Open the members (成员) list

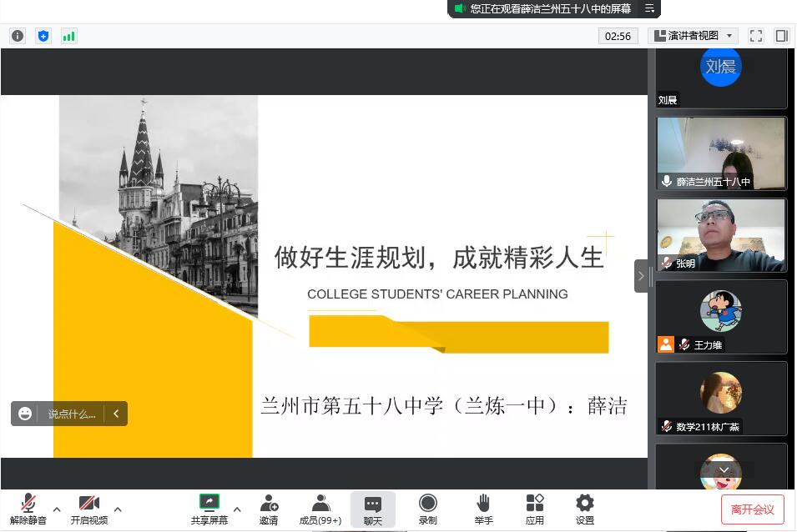tap(320, 509)
